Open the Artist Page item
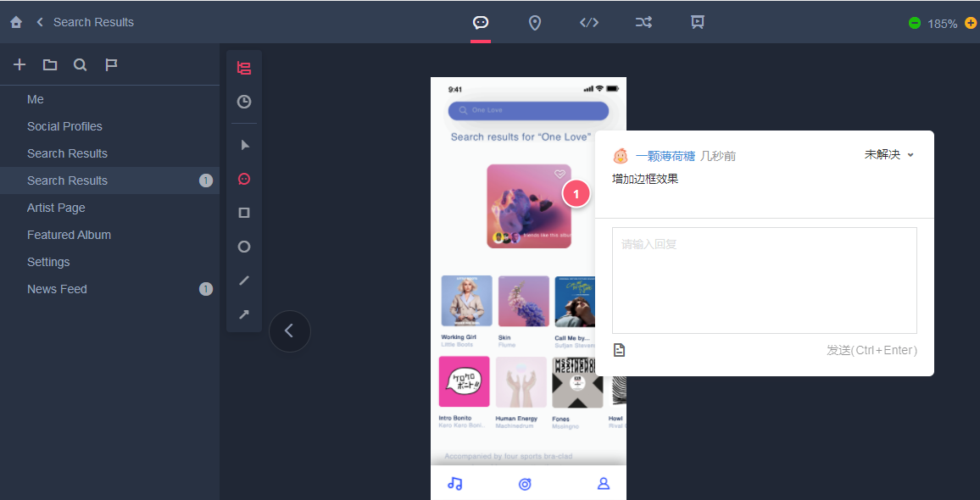Image resolution: width=980 pixels, height=500 pixels. pyautogui.click(x=110, y=208)
